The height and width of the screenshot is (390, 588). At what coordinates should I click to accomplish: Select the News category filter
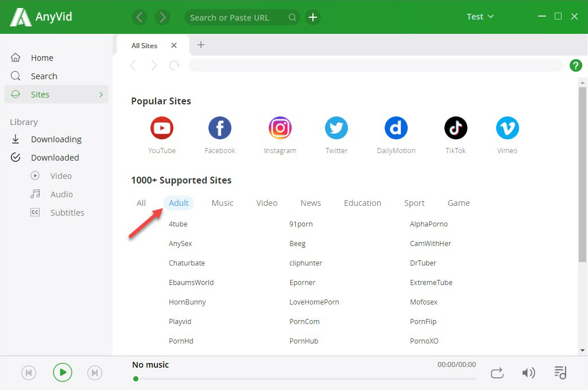311,203
